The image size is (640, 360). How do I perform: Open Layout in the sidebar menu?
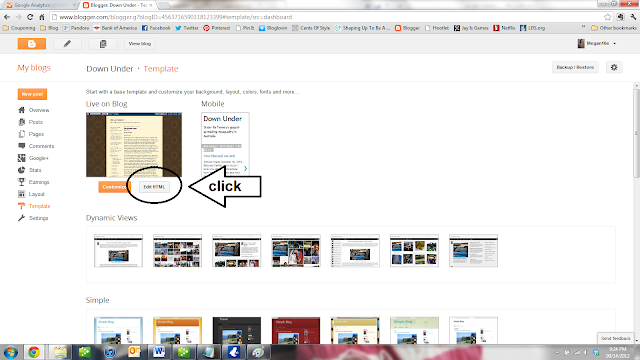click(37, 194)
